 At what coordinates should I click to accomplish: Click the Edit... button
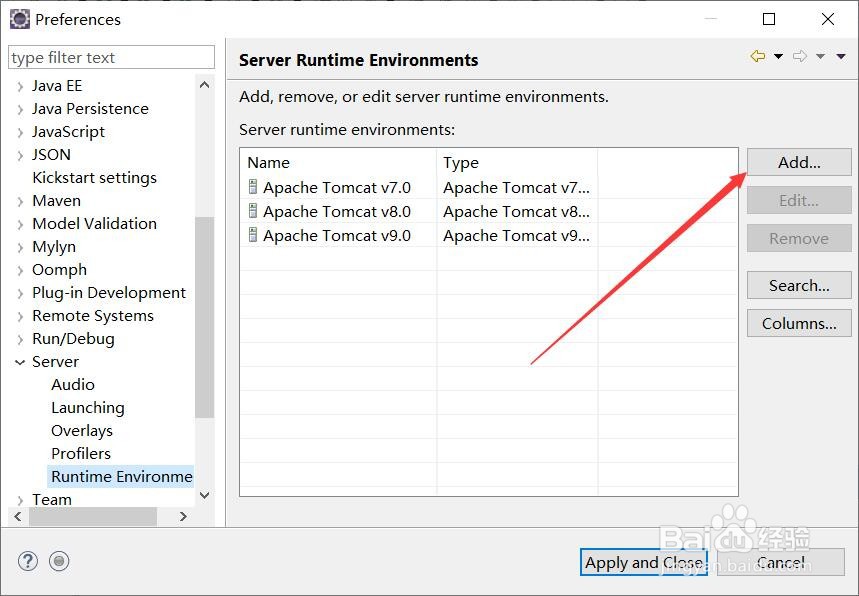(799, 200)
